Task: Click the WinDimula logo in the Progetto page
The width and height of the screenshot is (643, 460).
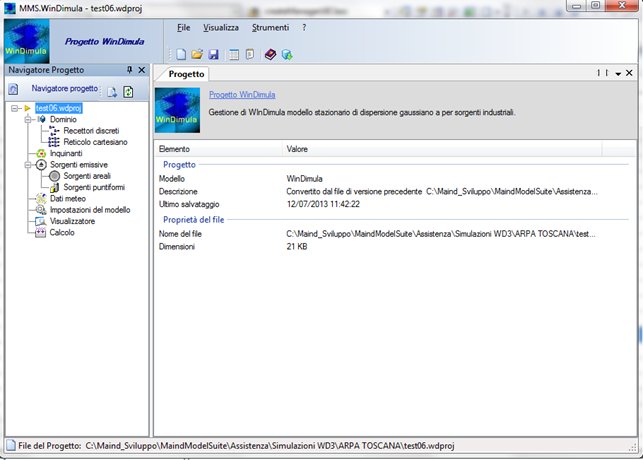Action: coord(177,110)
